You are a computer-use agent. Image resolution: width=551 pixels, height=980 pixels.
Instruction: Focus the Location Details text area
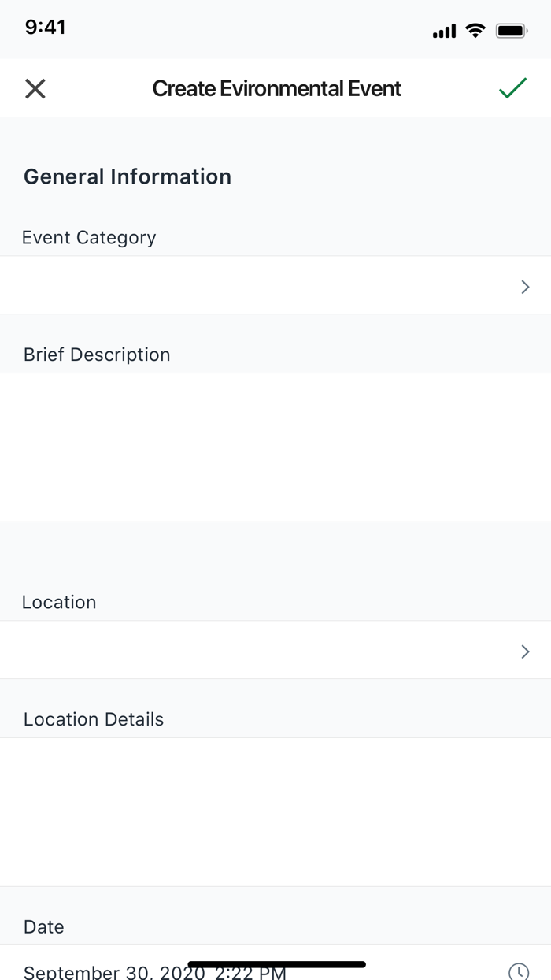pyautogui.click(x=275, y=811)
